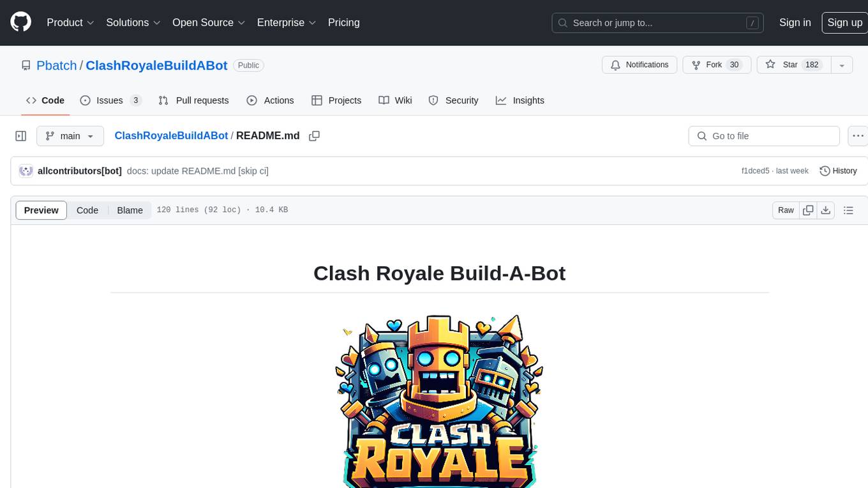Click the Issues count badge 3
Screen dimensions: 868x488
(x=135, y=100)
